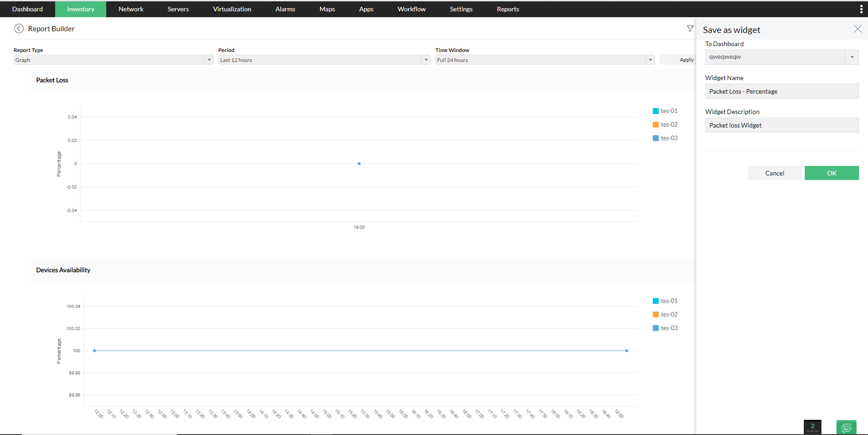
Task: Toggle tes-01 visibility in Packet Loss legend
Action: click(x=656, y=111)
